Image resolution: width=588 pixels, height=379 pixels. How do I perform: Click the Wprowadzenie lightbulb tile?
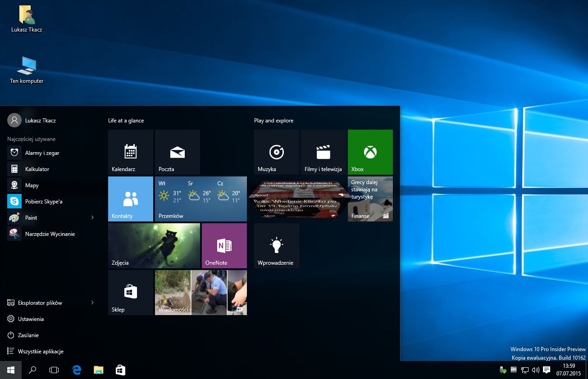pos(276,246)
